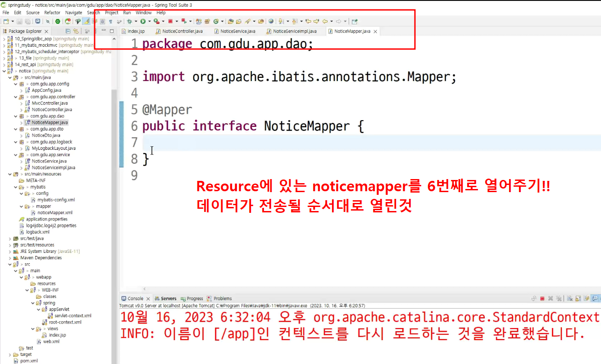Click the Save All icon
Image resolution: width=601 pixels, height=364 pixels.
click(x=27, y=21)
